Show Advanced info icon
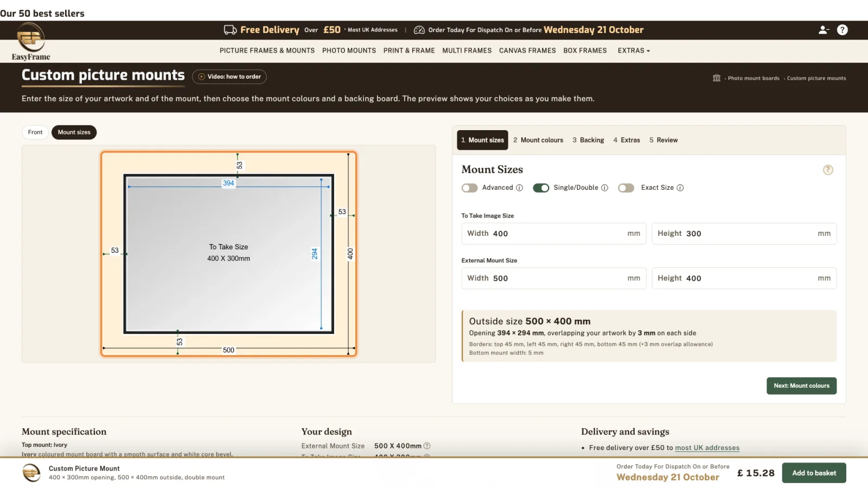Image resolution: width=868 pixels, height=488 pixels. (519, 188)
